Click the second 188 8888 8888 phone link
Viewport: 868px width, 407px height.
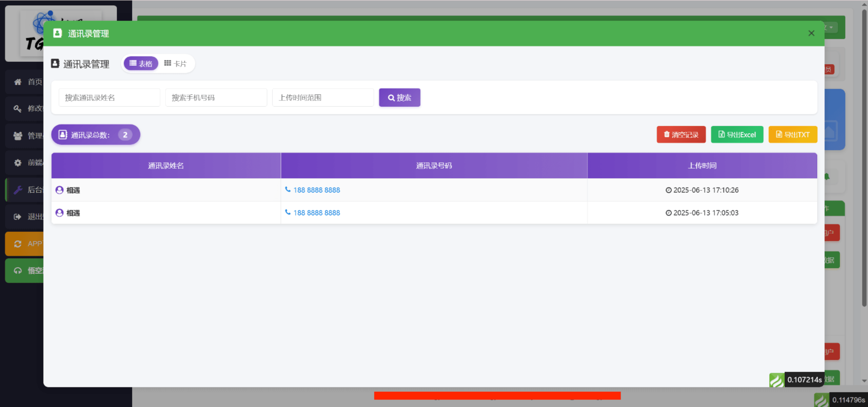click(x=316, y=213)
